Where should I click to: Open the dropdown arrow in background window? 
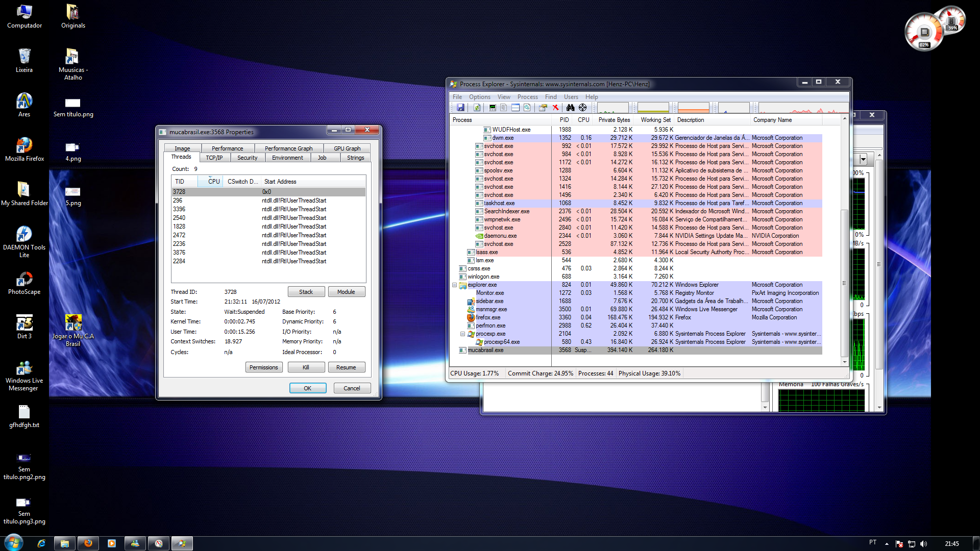point(863,159)
